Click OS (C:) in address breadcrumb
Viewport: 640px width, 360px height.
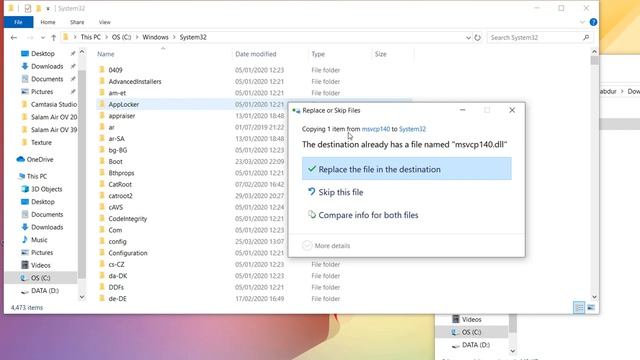(x=122, y=37)
